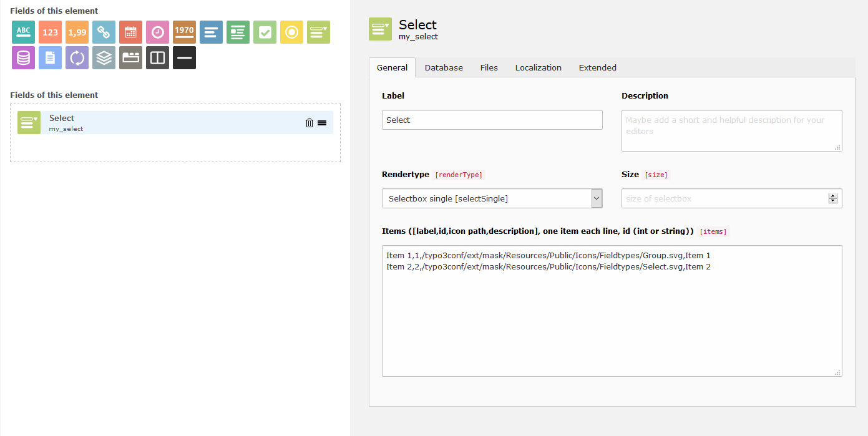Viewport: 868px width, 436px height.
Task: Click the [size] code tag
Action: [656, 175]
